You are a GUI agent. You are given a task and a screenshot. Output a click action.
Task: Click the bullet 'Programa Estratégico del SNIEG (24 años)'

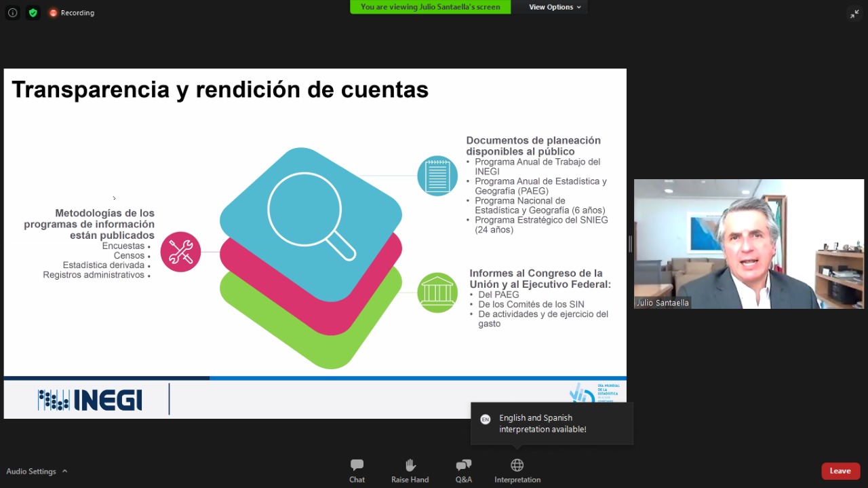pos(541,225)
